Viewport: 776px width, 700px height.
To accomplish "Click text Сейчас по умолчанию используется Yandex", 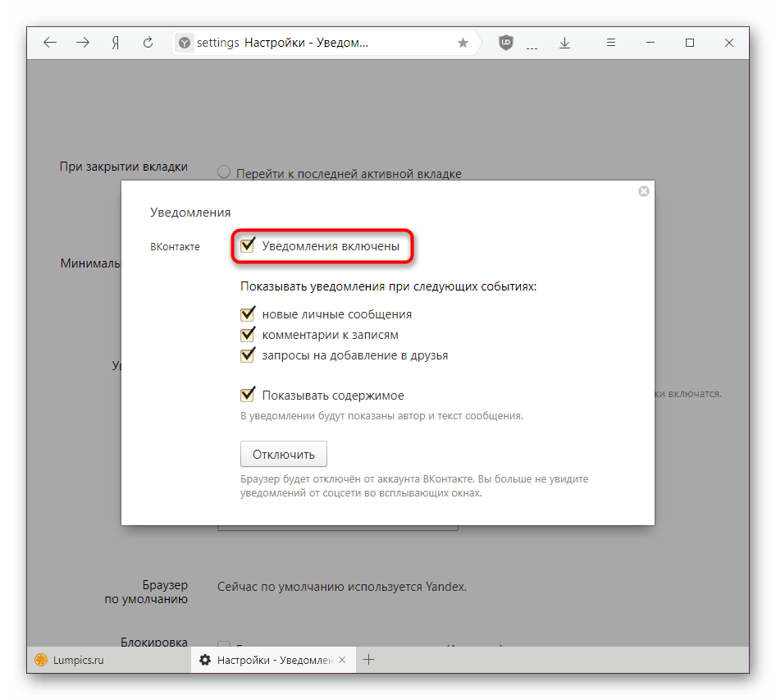I will pos(342,587).
